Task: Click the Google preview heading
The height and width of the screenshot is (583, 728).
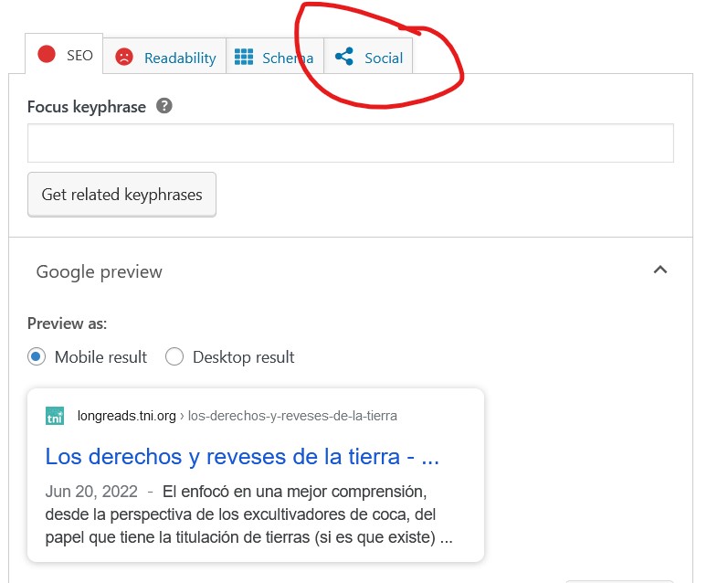Action: coord(100,271)
